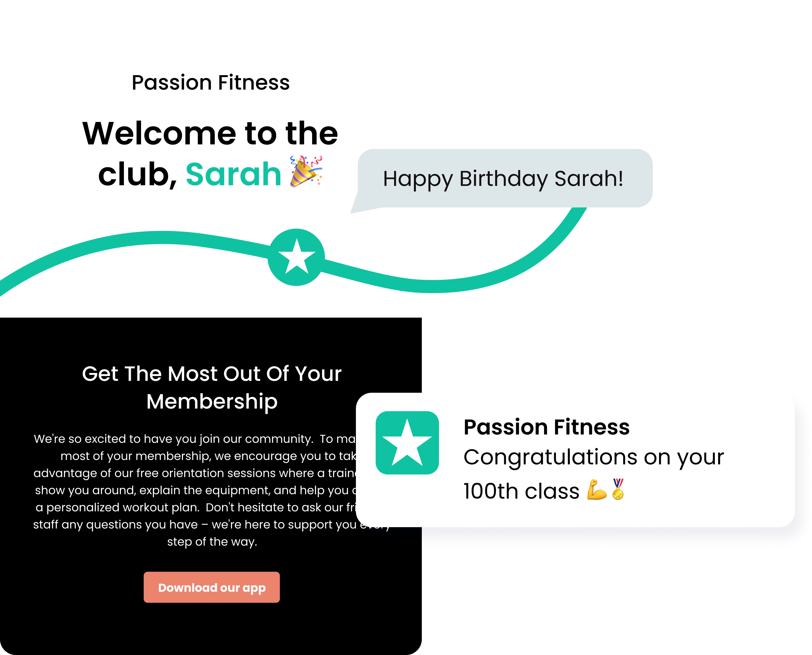
Task: Click the party popper emoji beside Sarah
Action: click(x=306, y=171)
